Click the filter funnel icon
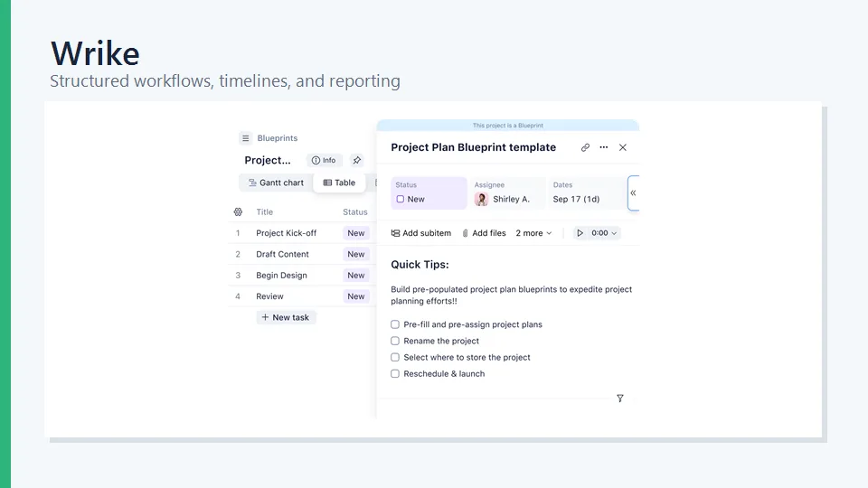The height and width of the screenshot is (488, 868). 620,399
